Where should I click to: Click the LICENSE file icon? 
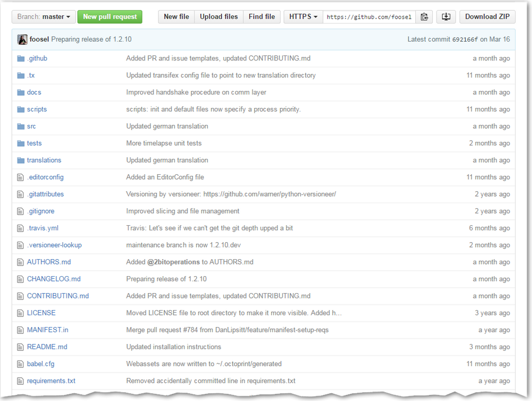click(x=21, y=313)
